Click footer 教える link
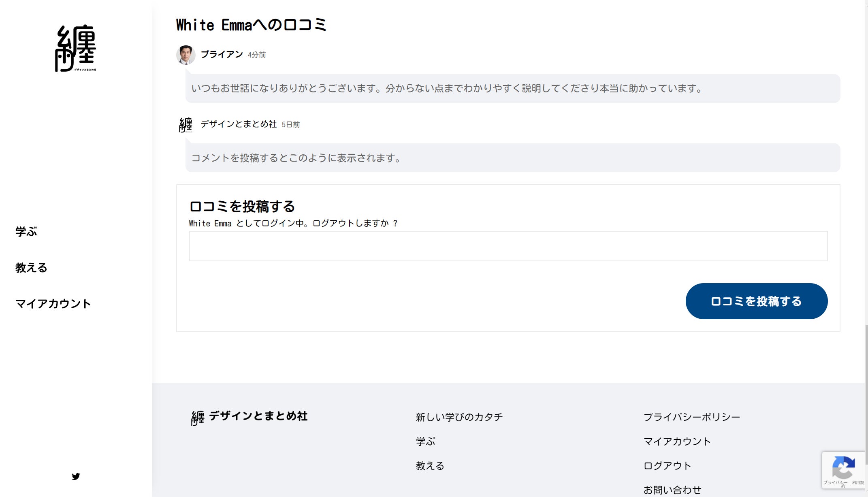868x497 pixels. (x=430, y=466)
